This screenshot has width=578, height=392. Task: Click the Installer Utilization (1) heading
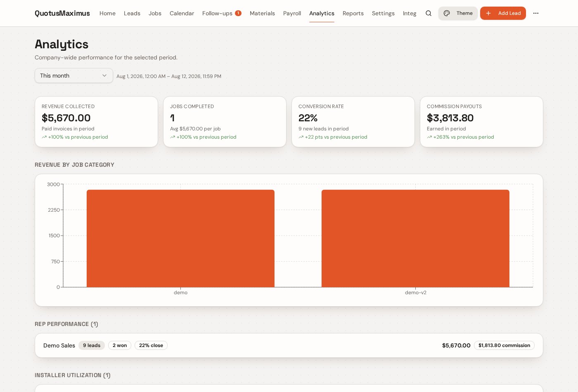pyautogui.click(x=73, y=375)
